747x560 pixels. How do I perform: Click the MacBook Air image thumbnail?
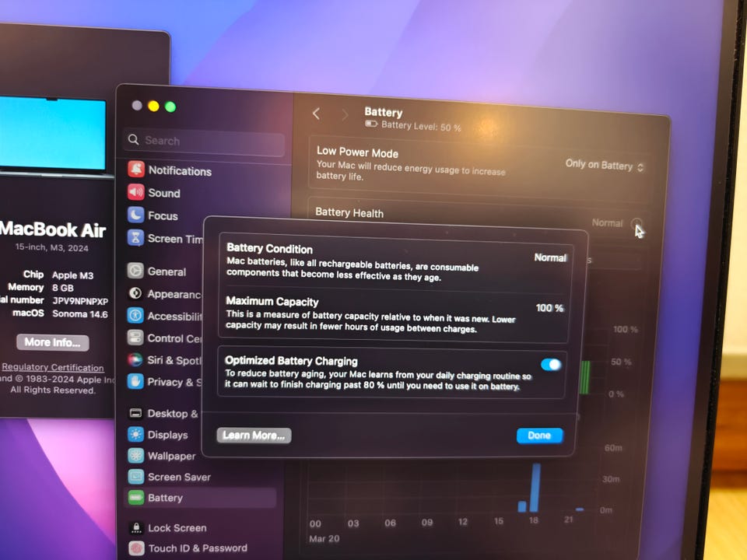[x=52, y=135]
